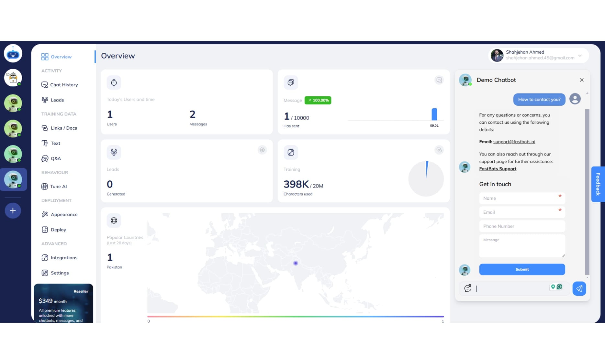Viewport: 605px width, 364px height.
Task: Open the Integrations section
Action: coord(64,258)
